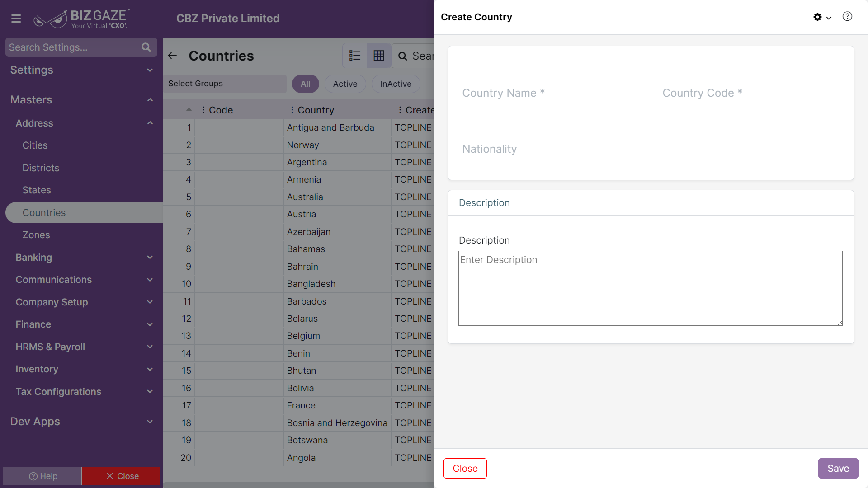
Task: Select the Bosnia and Herzegovina row
Action: point(298,423)
